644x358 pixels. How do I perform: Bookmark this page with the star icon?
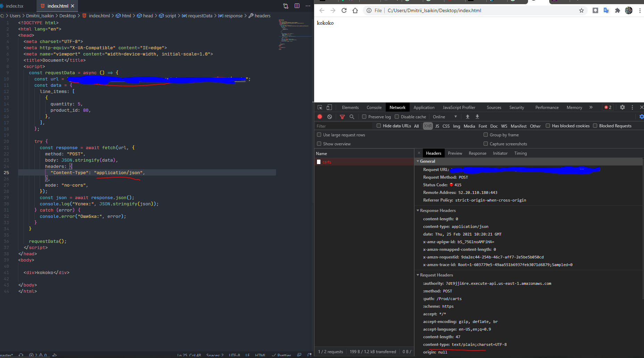(582, 10)
